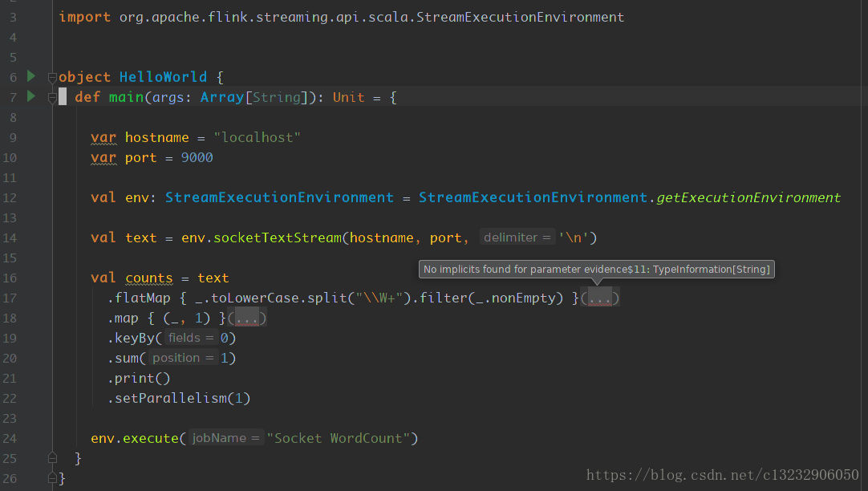Click the 'jobName =' parameter hint
The image size is (868, 491).
(x=226, y=438)
